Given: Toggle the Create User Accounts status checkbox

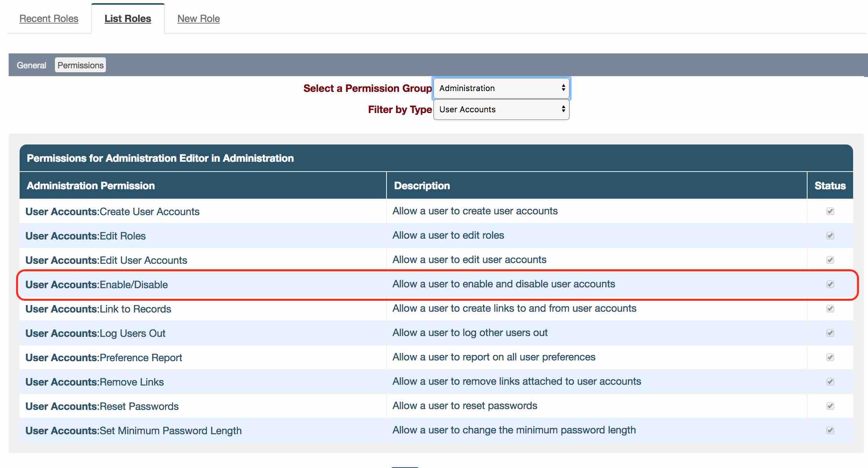Looking at the screenshot, I should point(830,211).
